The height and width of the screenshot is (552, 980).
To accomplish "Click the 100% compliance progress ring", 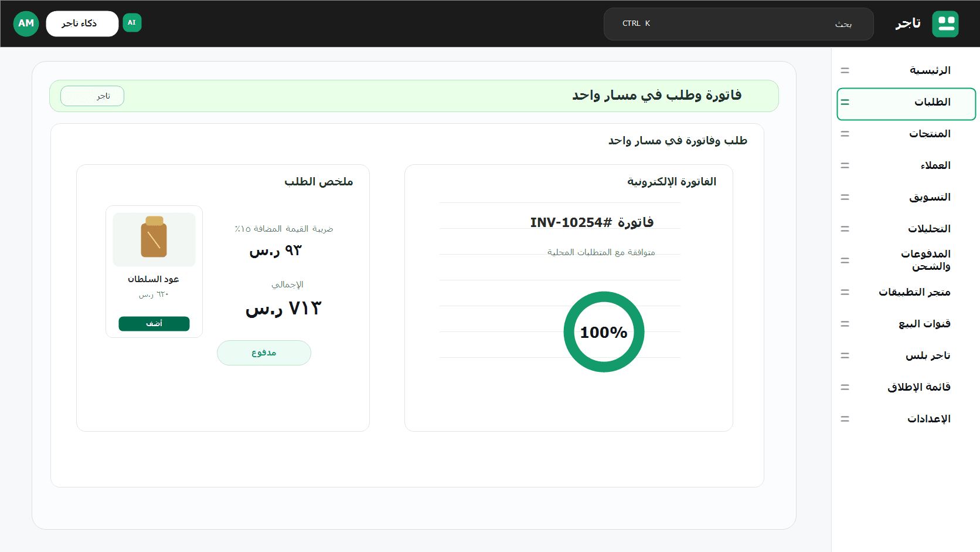I will [x=604, y=332].
